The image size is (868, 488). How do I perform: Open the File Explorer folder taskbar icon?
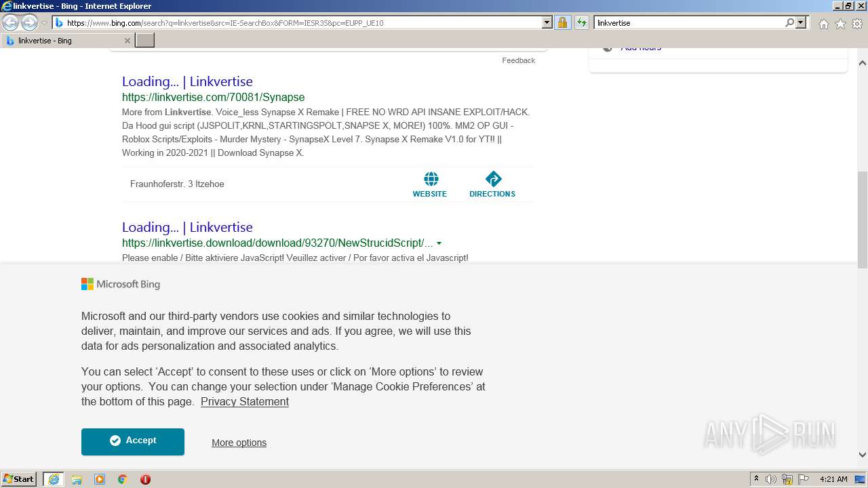[77, 479]
